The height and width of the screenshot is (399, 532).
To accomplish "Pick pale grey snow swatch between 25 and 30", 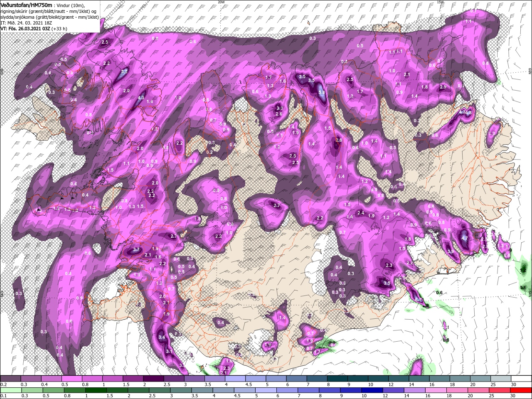I will click(501, 378).
